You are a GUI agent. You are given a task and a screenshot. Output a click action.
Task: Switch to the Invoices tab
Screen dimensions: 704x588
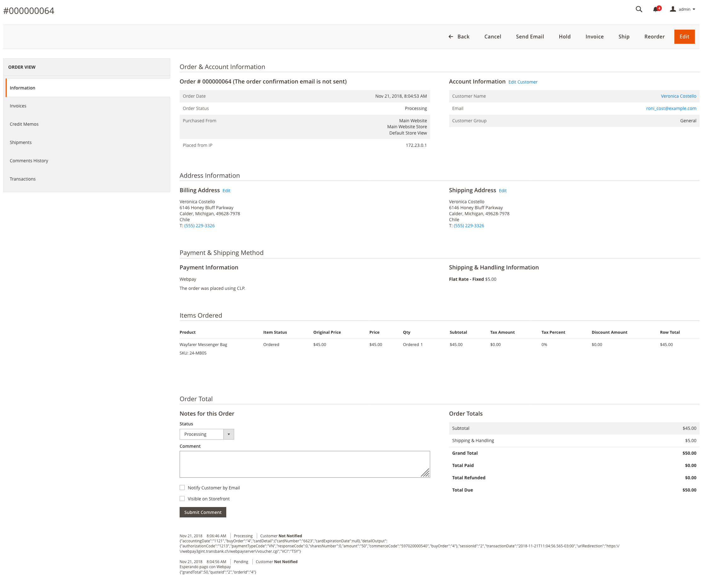click(x=18, y=106)
